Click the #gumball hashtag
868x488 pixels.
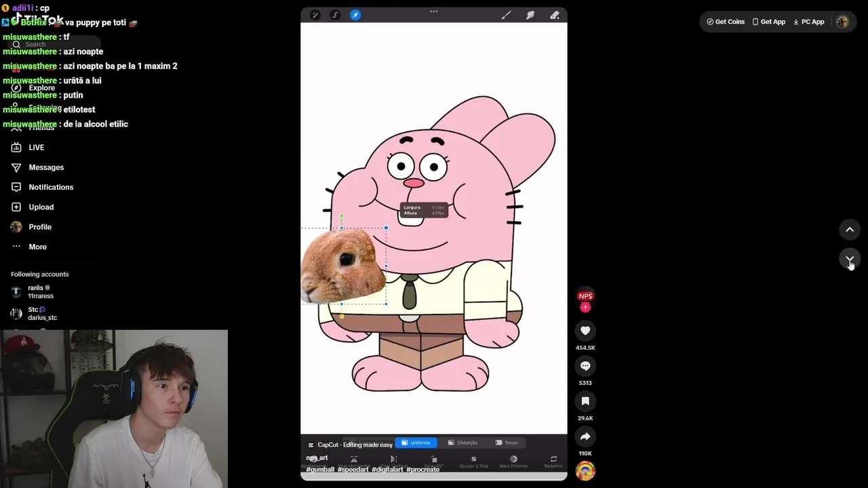click(x=320, y=469)
